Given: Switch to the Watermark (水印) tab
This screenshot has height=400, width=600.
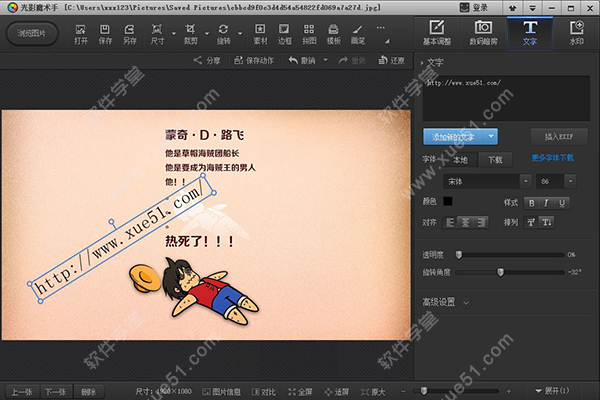Looking at the screenshot, I should click(x=577, y=31).
